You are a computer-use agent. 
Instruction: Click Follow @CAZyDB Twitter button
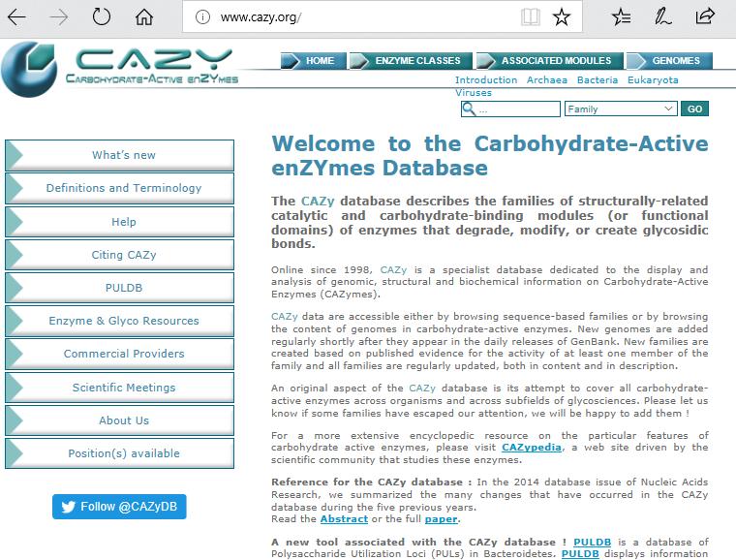click(119, 507)
